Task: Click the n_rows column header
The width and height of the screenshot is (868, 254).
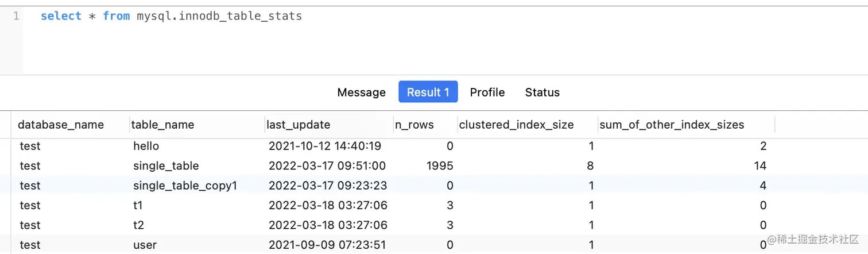Action: [x=414, y=125]
